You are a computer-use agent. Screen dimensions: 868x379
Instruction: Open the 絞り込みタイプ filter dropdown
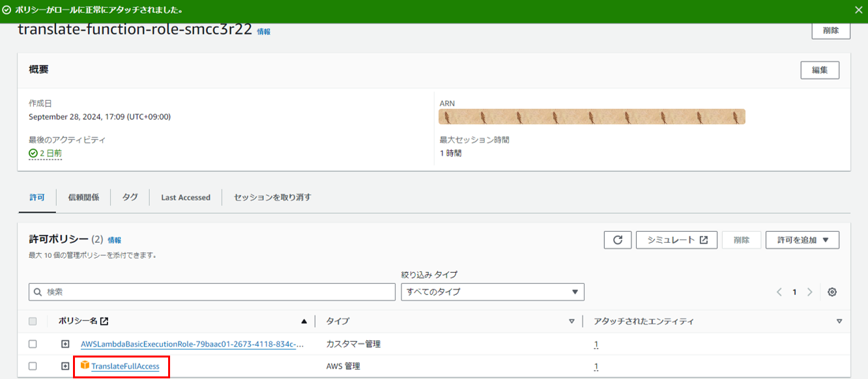493,292
